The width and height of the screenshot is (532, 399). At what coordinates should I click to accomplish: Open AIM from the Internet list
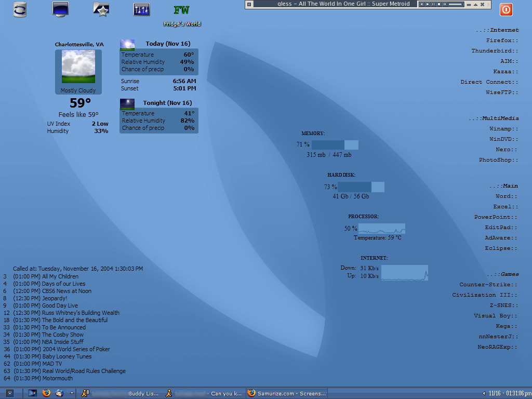click(x=509, y=61)
